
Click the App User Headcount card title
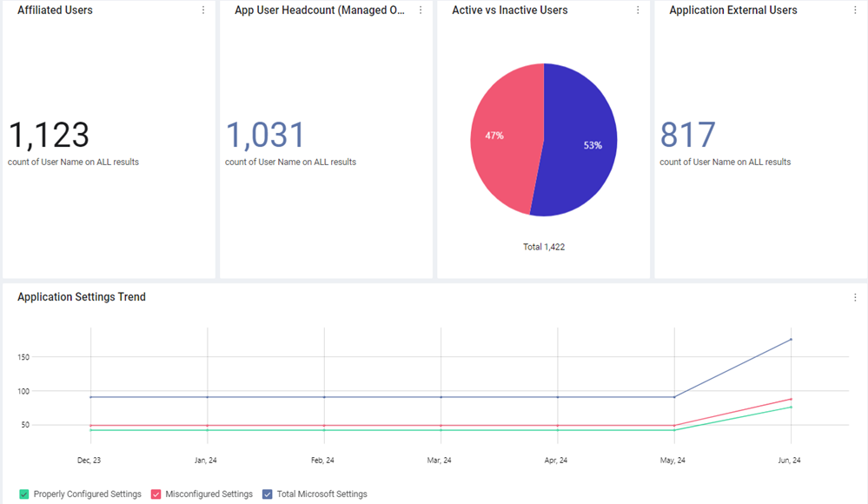tap(320, 10)
